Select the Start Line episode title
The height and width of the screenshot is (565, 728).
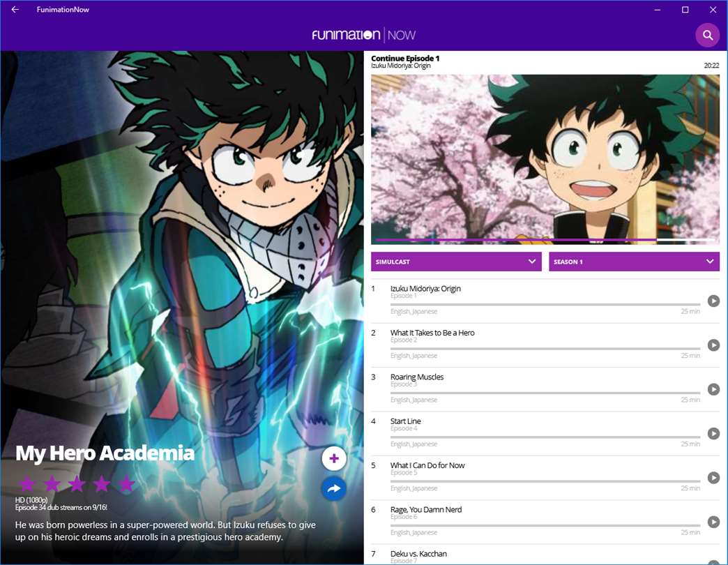tap(405, 421)
